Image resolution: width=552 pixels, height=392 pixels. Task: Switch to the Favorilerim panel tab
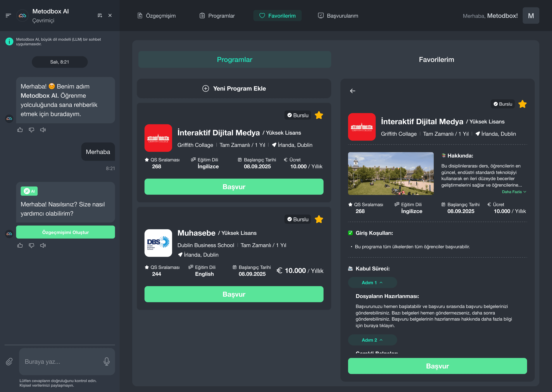tap(436, 60)
